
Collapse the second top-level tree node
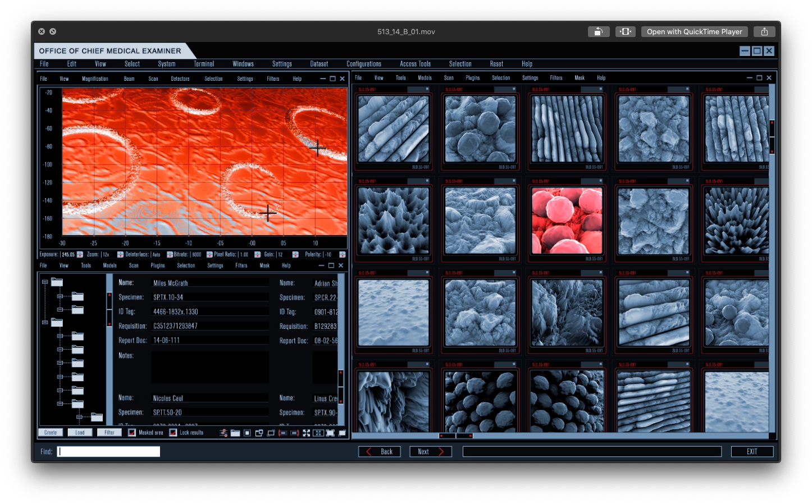coord(45,323)
